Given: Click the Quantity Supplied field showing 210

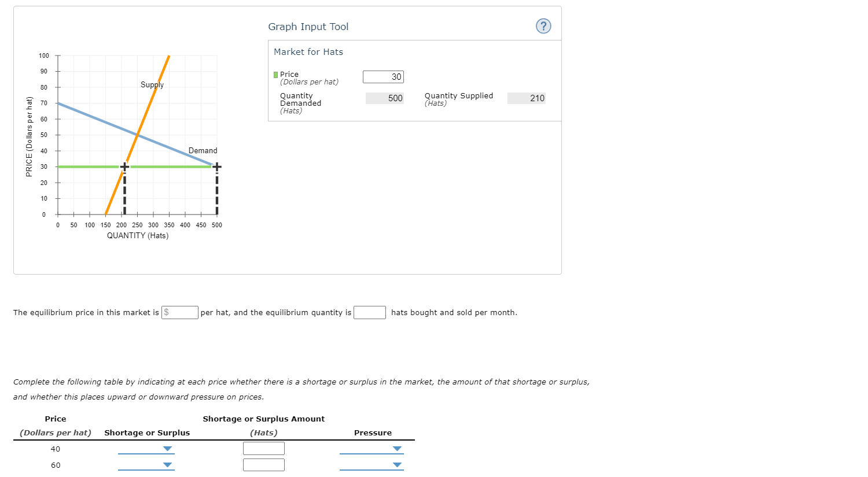Looking at the screenshot, I should 525,98.
